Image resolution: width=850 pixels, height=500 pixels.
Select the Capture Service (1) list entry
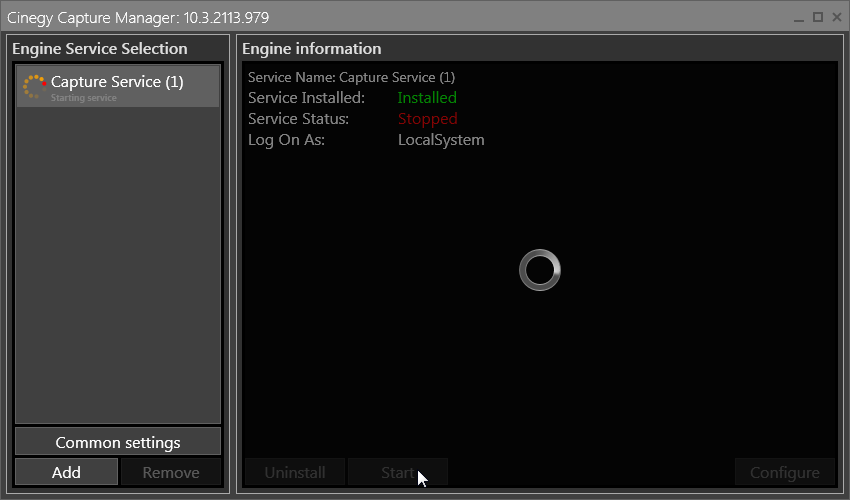click(118, 87)
